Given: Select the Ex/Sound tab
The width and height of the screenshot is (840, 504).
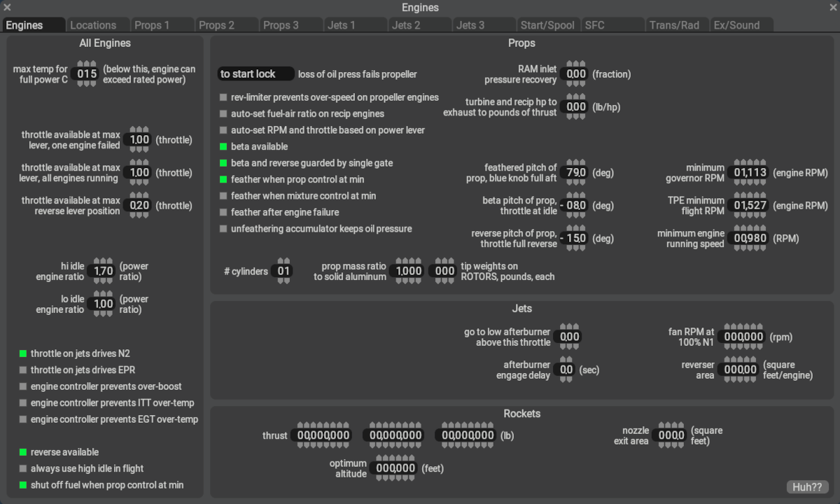Looking at the screenshot, I should (736, 25).
